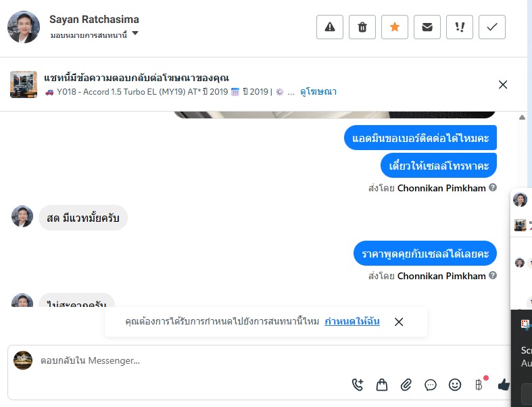
Task: Click the 'กำหนดให้ฉัน' assign to me link
Action: click(x=352, y=321)
